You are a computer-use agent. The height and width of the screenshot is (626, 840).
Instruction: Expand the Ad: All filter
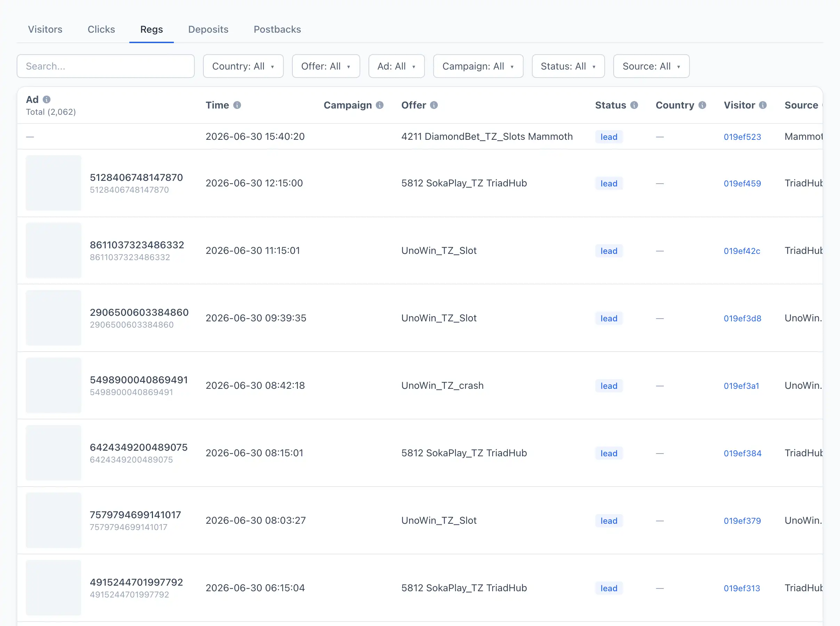point(396,66)
